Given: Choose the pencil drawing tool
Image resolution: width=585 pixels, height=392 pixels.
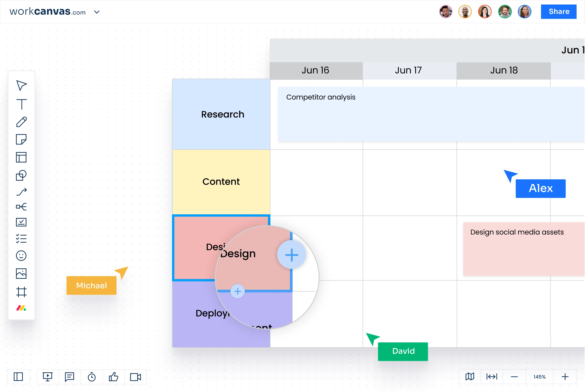Looking at the screenshot, I should coord(21,122).
